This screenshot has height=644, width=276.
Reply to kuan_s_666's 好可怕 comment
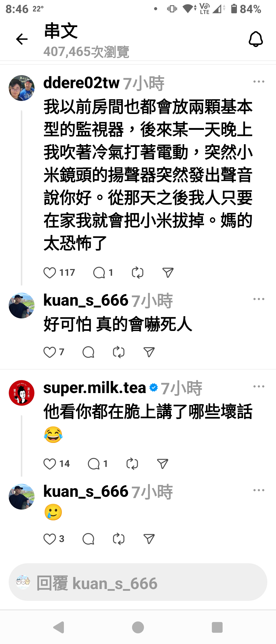[x=88, y=352]
